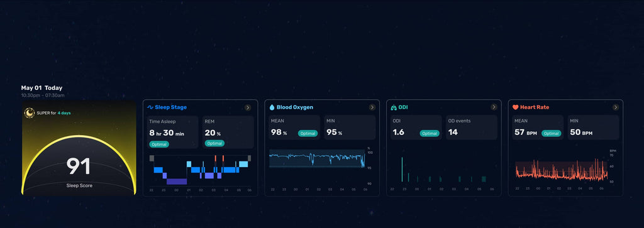Click the 10:30pm - 07:30am time range

tap(43, 95)
